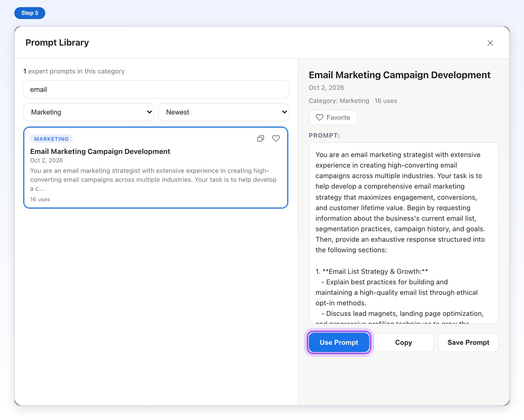524x420 pixels.
Task: Open the Marketing category dropdown
Action: click(89, 112)
